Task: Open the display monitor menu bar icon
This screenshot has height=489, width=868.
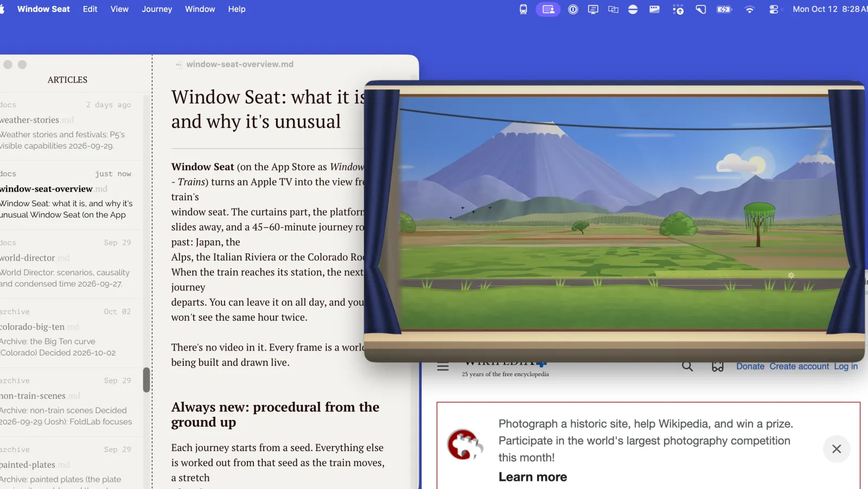Action: (x=593, y=9)
